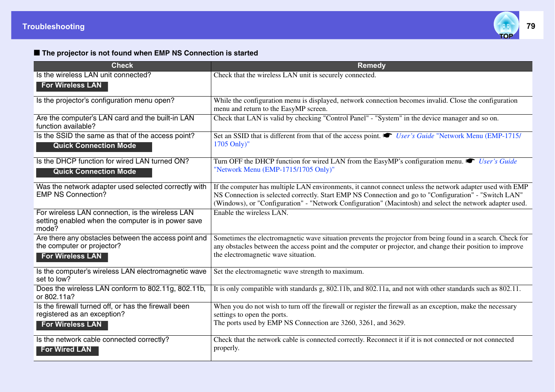Click 'For wireless LAN connection' power save question
Image resolution: width=555 pixels, height=392 pixels.
click(x=119, y=221)
